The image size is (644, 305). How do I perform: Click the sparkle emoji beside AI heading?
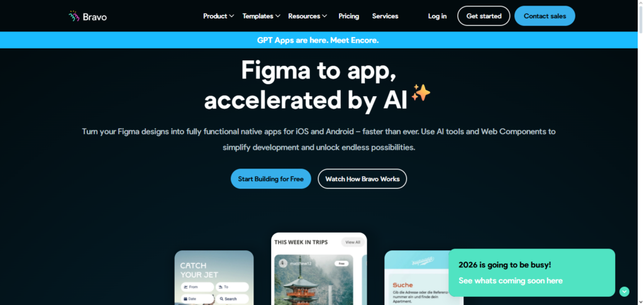[421, 93]
